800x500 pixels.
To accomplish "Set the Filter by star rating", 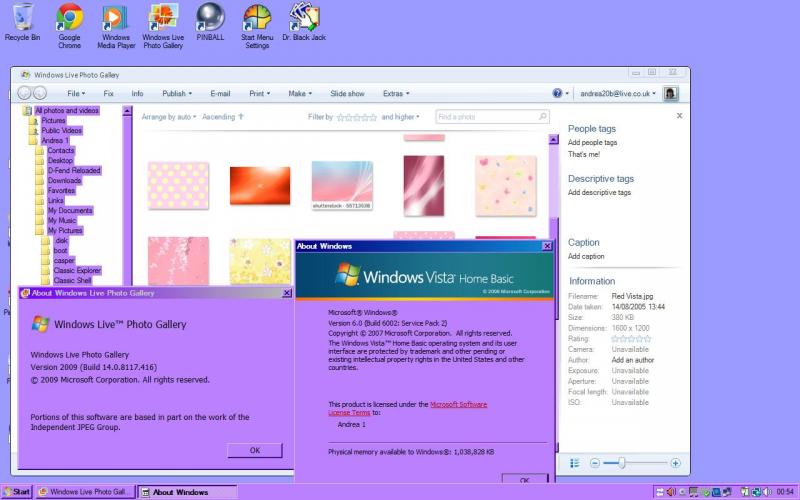I will [357, 117].
